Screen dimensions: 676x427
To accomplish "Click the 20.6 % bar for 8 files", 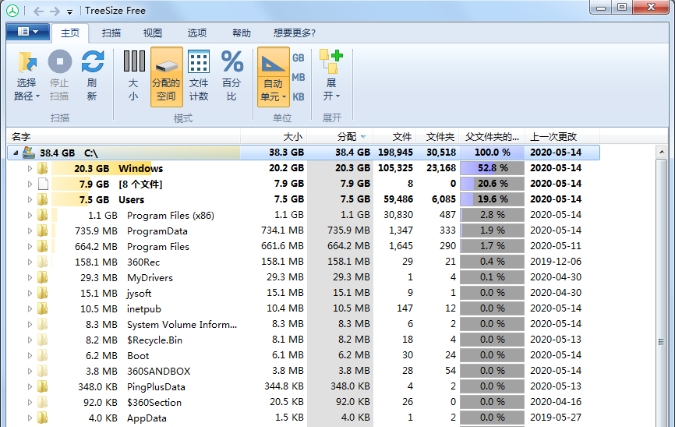I will point(492,184).
